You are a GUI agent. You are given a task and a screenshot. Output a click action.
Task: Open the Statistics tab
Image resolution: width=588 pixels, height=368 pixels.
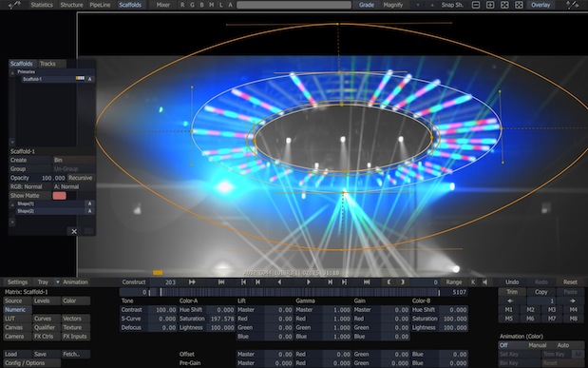[42, 5]
